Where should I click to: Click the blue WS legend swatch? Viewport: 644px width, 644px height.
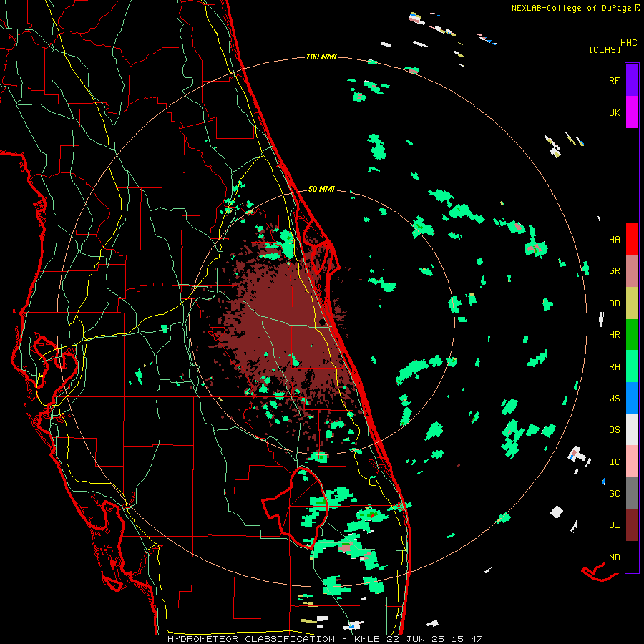coord(632,398)
